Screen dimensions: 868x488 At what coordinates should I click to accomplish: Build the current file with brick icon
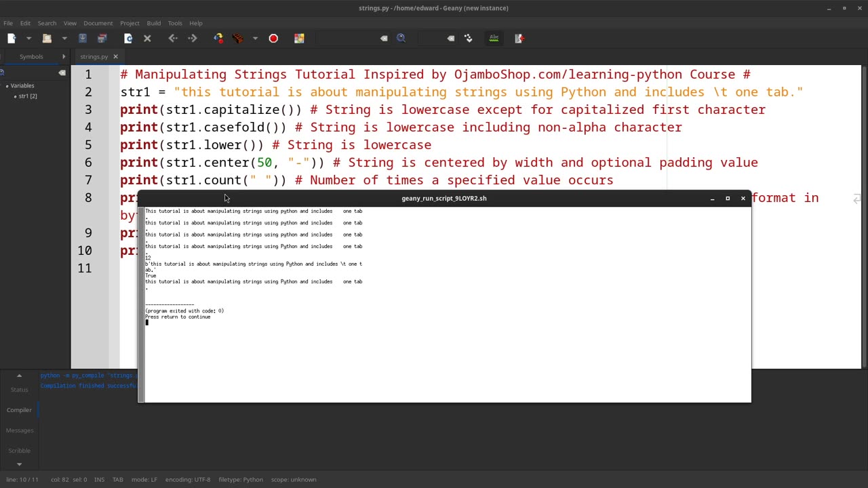pos(238,39)
